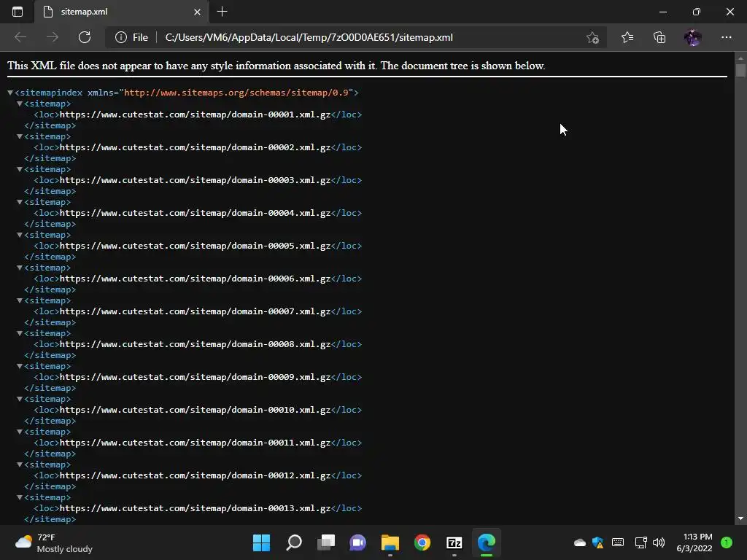The width and height of the screenshot is (747, 560).
Task: Click the domain-00011.xml.gz URL text
Action: [x=195, y=443]
